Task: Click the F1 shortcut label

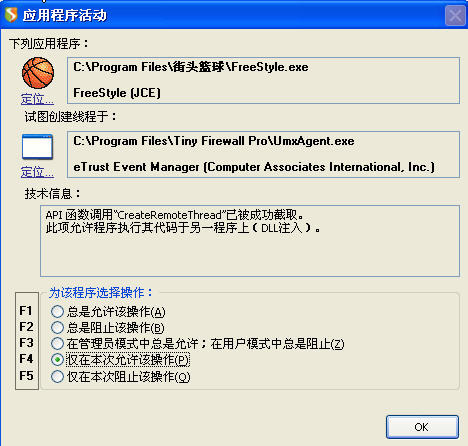Action: pos(26,311)
